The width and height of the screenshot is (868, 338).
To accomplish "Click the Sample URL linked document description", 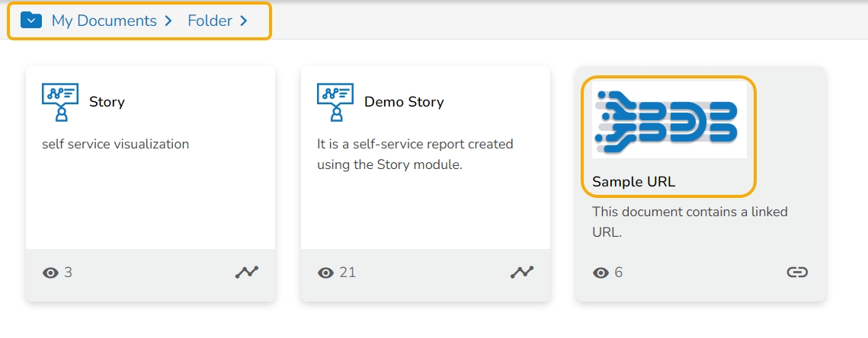I will coord(690,222).
